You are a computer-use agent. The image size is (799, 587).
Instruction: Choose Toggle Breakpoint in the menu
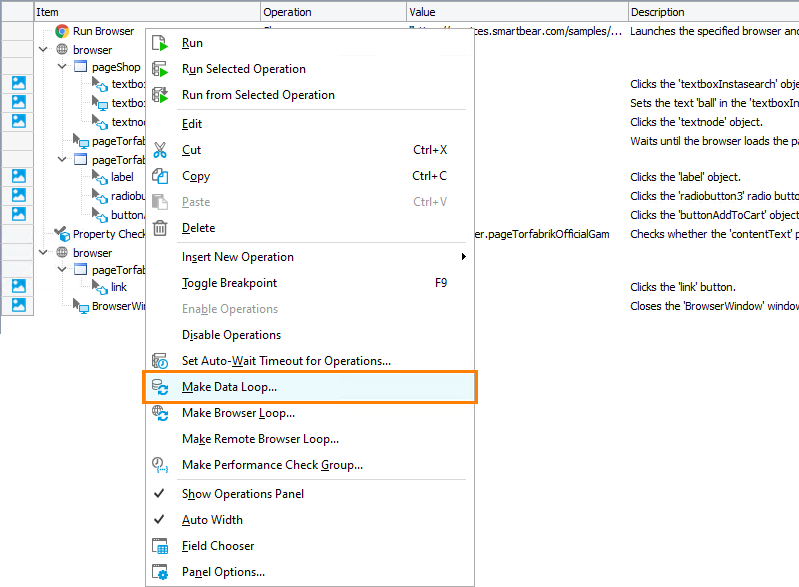tap(229, 283)
